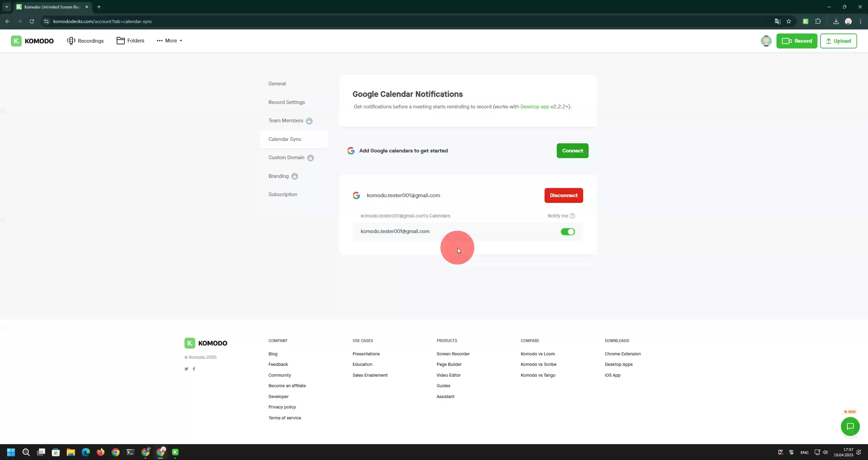The height and width of the screenshot is (460, 868).
Task: Click the lock icon beside Branding
Action: (295, 176)
